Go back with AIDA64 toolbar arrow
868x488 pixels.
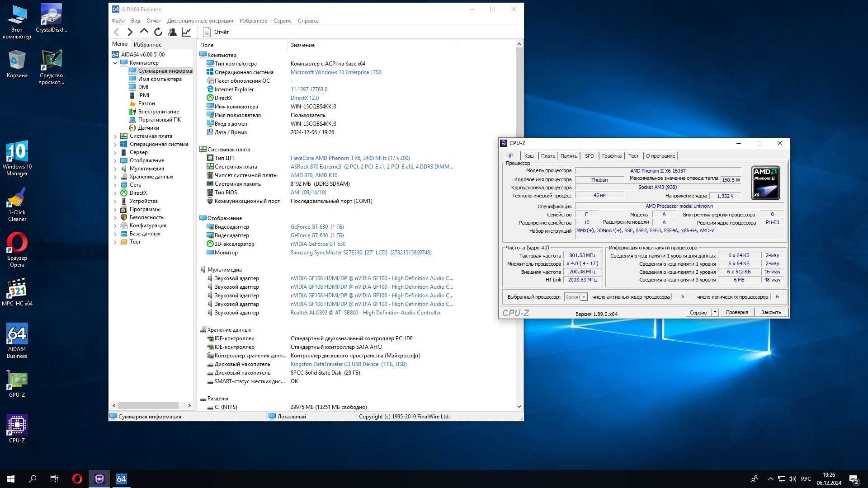117,32
